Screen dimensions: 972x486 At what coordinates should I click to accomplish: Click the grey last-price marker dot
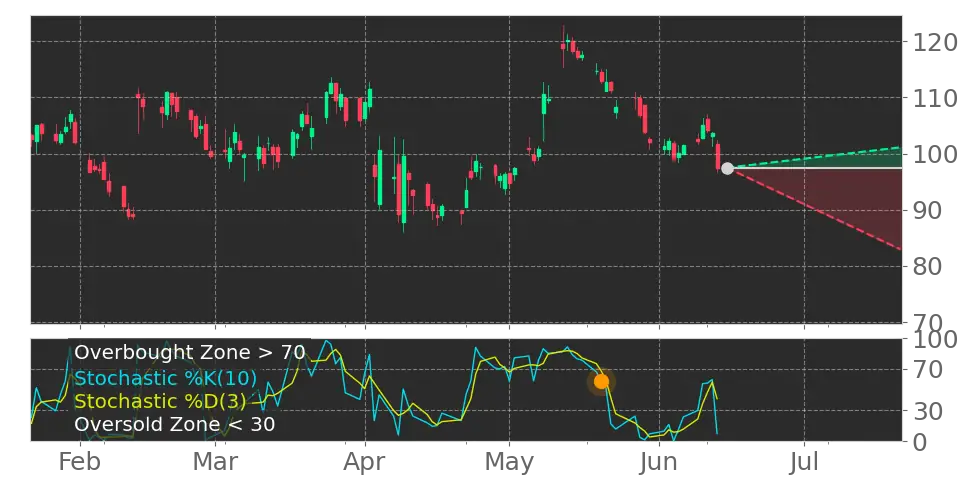coord(727,168)
